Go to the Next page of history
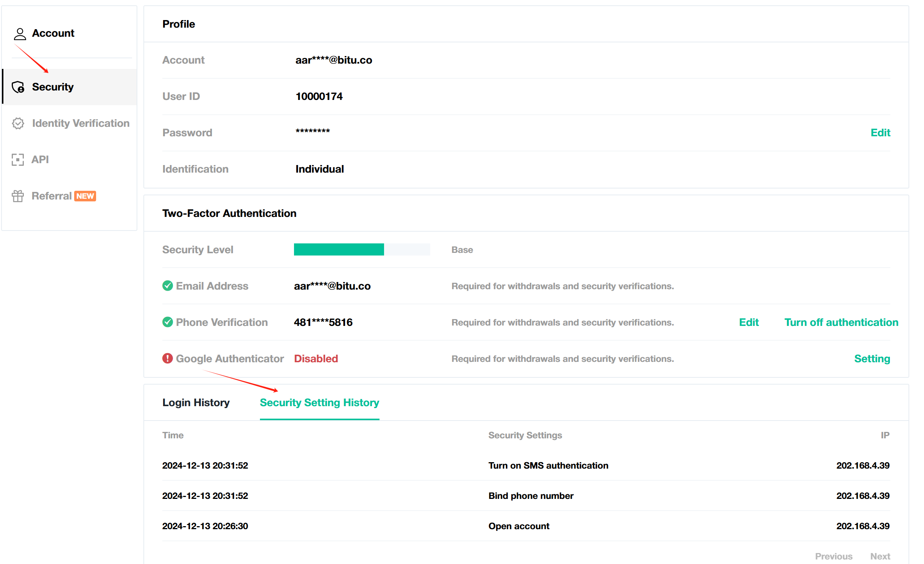924x564 pixels. coord(880,556)
